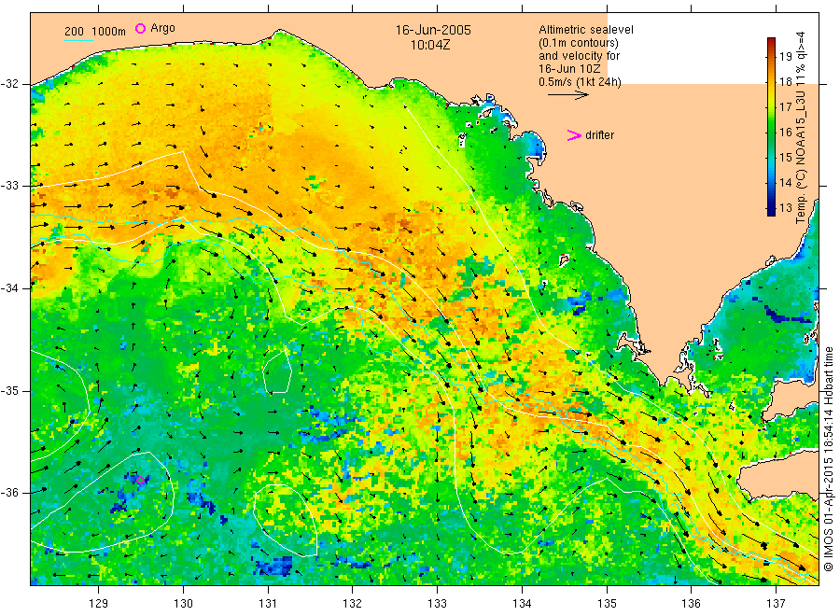Image resolution: width=840 pixels, height=616 pixels.
Task: Click the longitude label 130
Action: click(183, 604)
